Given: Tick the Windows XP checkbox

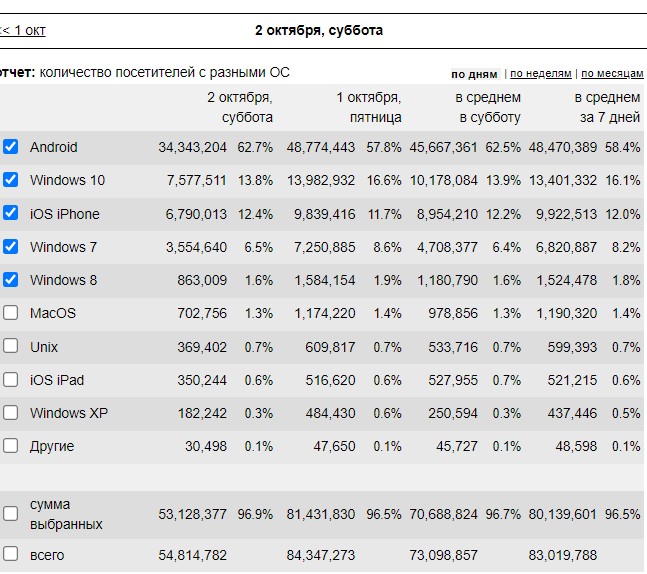Looking at the screenshot, I should (x=10, y=413).
